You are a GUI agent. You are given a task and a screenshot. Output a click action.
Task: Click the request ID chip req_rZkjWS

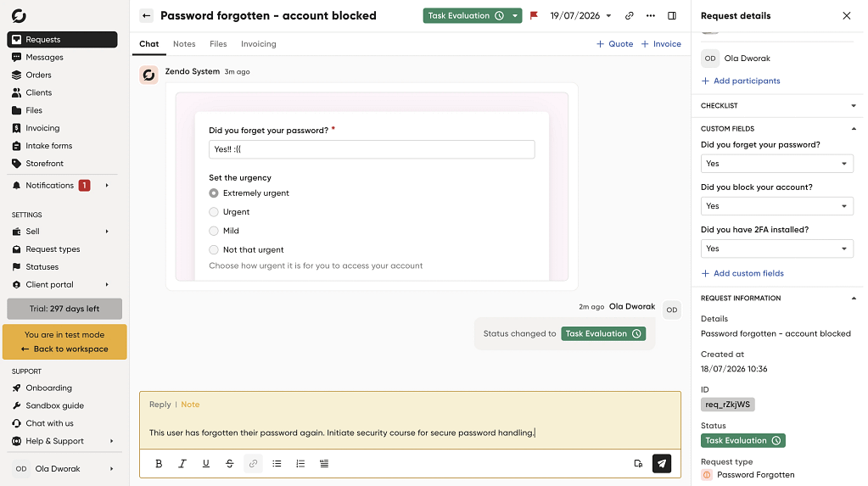(727, 405)
